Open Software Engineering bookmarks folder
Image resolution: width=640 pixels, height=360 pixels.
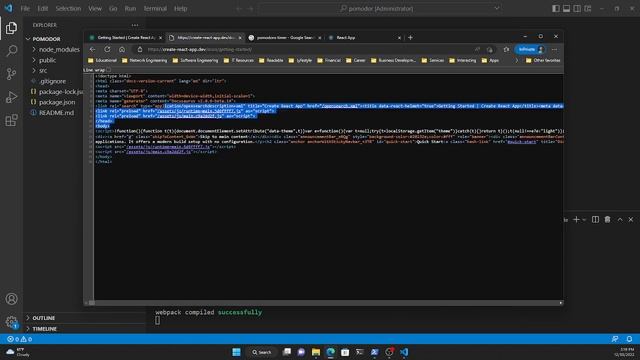[x=195, y=60]
